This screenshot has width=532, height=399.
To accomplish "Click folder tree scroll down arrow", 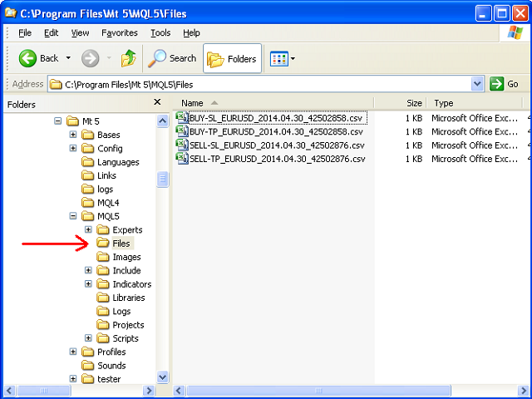I will [163, 377].
